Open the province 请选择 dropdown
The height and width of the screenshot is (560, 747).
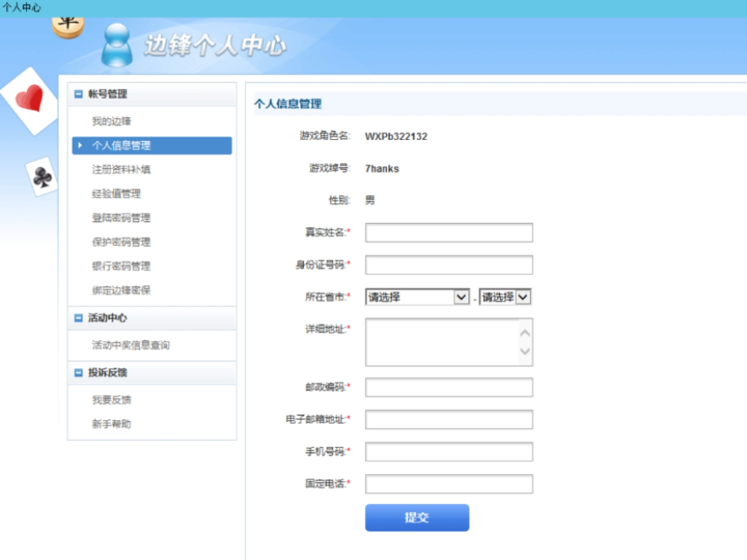418,297
